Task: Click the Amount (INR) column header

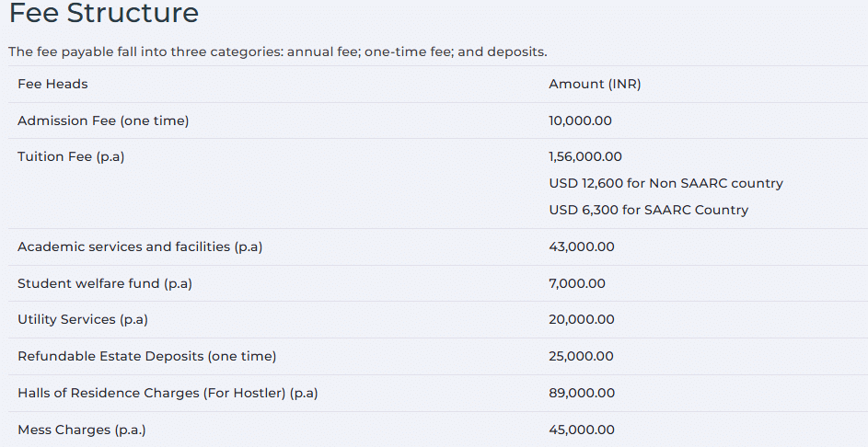Action: pos(595,84)
